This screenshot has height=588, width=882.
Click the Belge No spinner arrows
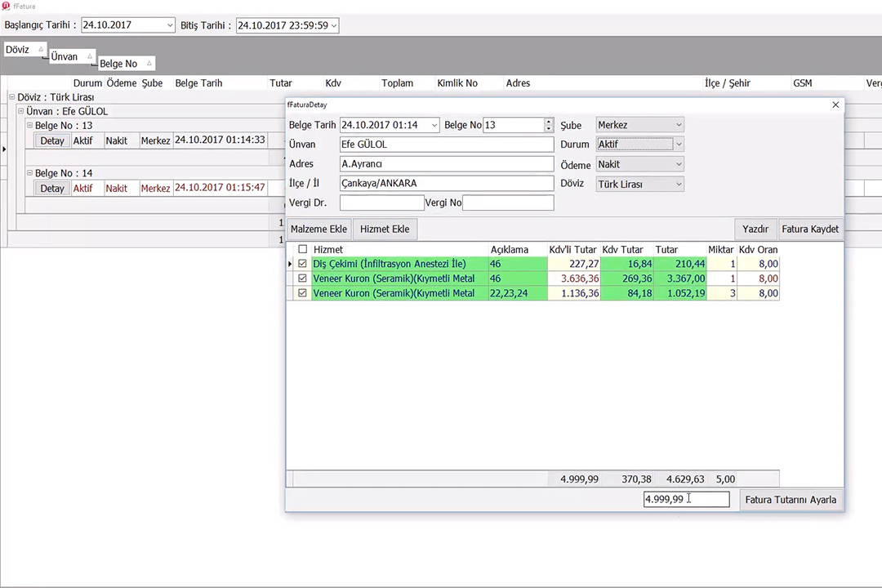coord(549,125)
